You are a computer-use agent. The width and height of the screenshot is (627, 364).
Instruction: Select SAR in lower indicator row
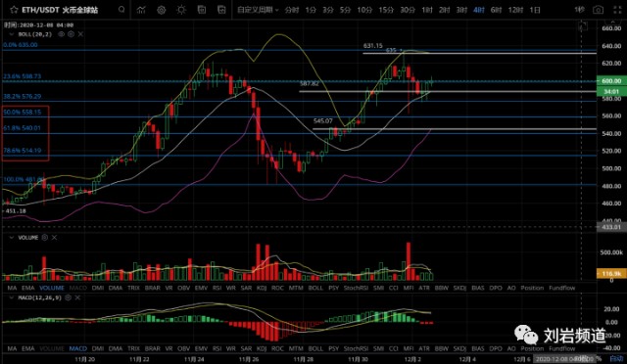(246, 348)
